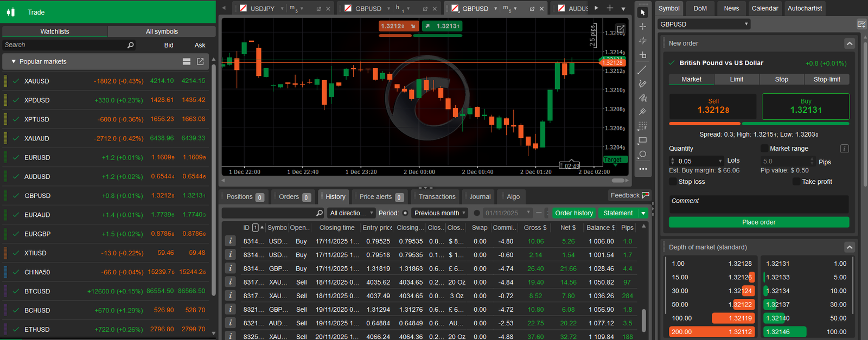
Task: Tick the Take profit checkbox
Action: 796,182
